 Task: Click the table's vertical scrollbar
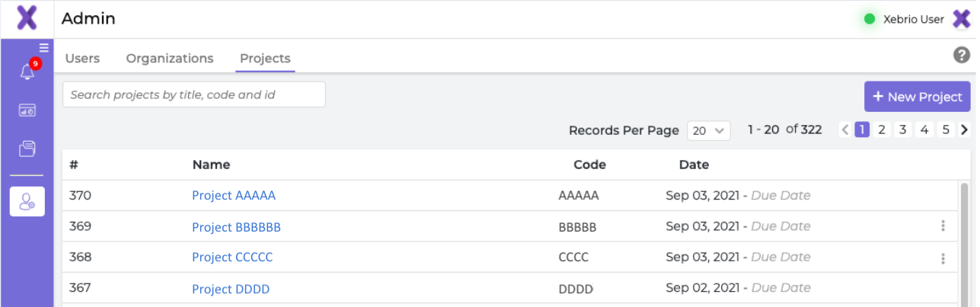(965, 244)
